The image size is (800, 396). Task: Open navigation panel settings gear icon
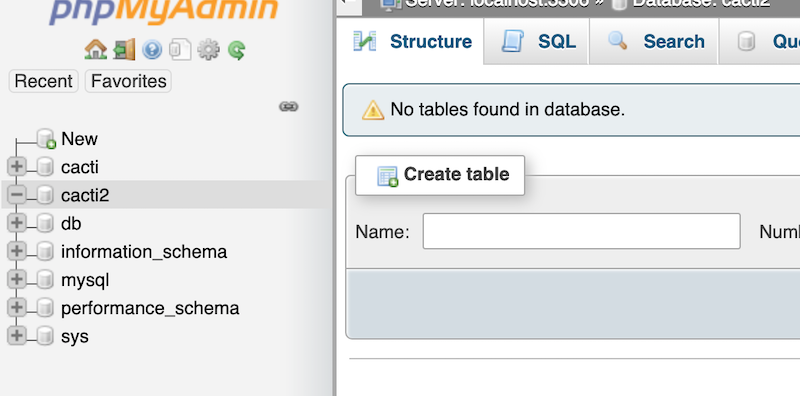(208, 50)
